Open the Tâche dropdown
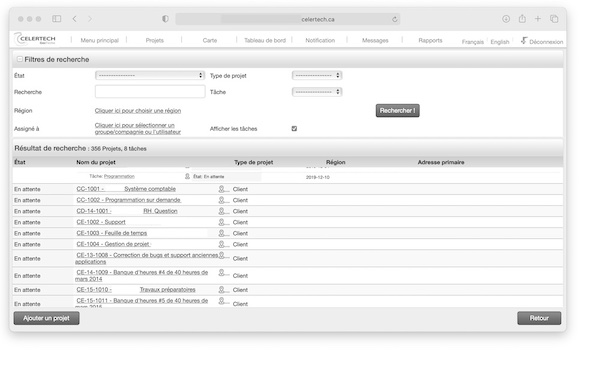Image resolution: width=600 pixels, height=382 pixels. (317, 92)
